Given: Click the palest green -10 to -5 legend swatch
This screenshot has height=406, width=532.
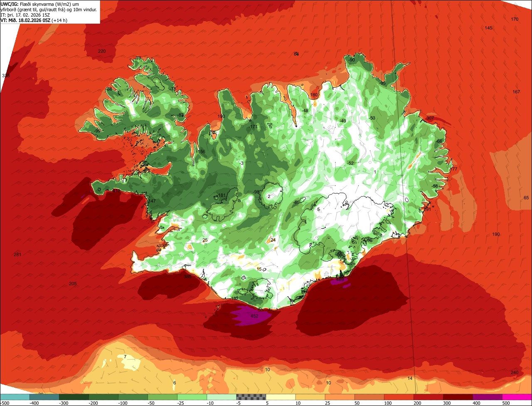Looking at the screenshot, I should coord(222,397).
